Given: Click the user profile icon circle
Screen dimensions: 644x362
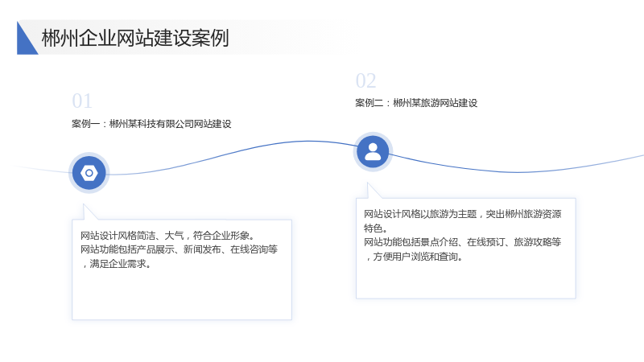Looking at the screenshot, I should point(373,152).
